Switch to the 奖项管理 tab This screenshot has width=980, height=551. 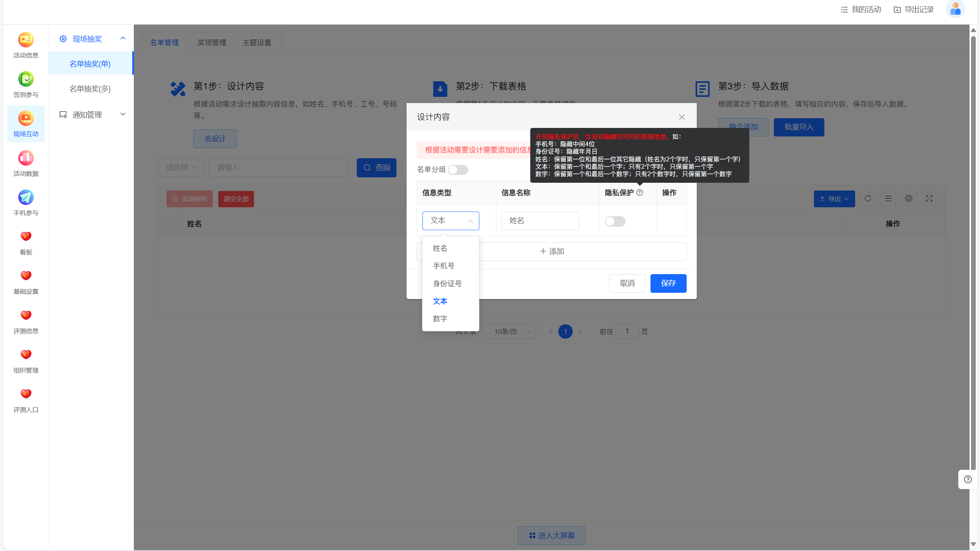click(x=211, y=43)
